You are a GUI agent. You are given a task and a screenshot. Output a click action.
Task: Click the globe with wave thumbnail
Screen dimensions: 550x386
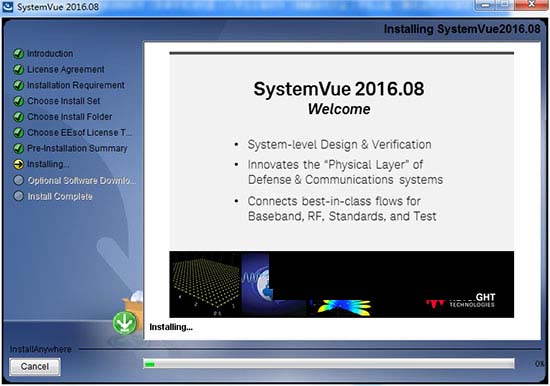click(x=257, y=283)
